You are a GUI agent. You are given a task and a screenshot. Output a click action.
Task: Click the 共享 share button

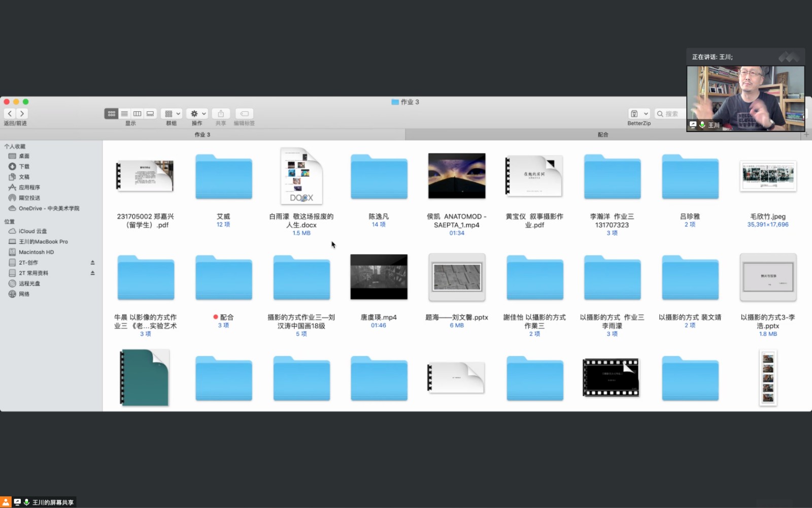point(221,114)
